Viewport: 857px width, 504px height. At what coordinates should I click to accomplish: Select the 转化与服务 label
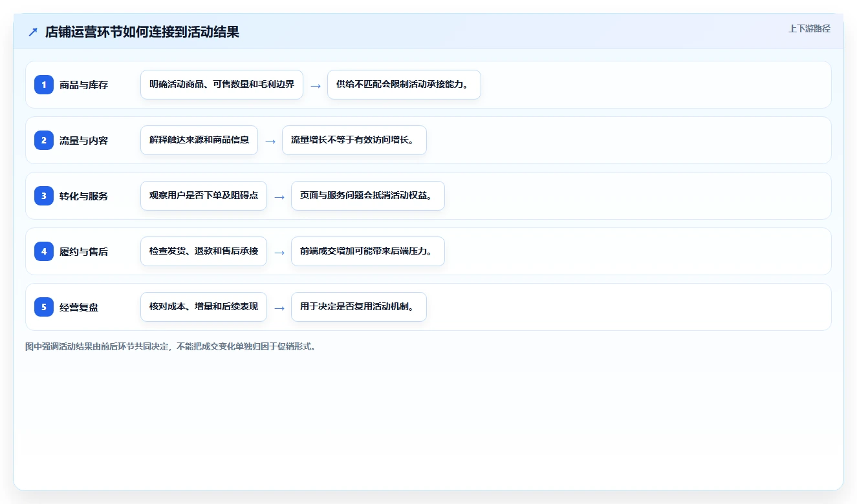click(x=83, y=196)
